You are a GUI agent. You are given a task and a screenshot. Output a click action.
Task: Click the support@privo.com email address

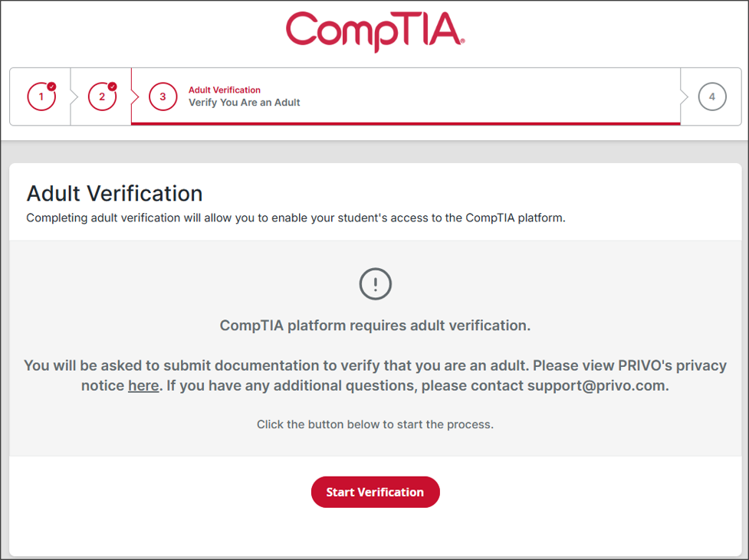tap(596, 385)
